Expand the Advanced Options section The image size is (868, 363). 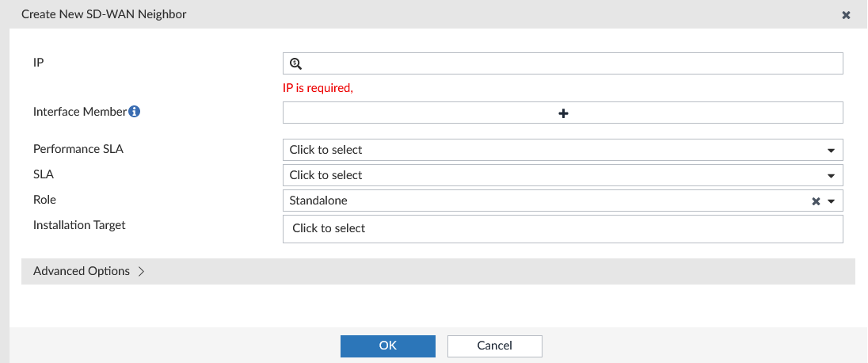[x=89, y=271]
